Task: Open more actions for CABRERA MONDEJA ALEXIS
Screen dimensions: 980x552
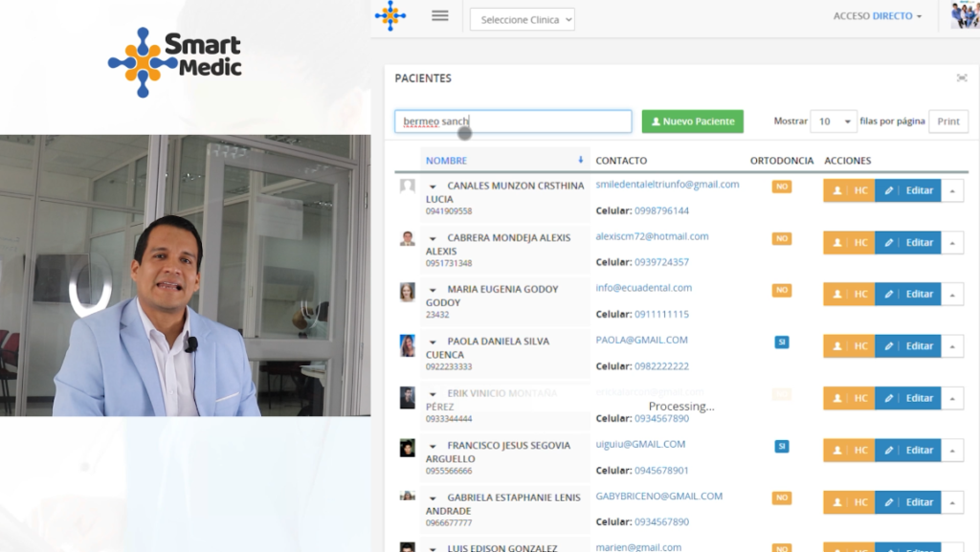Action: [952, 242]
